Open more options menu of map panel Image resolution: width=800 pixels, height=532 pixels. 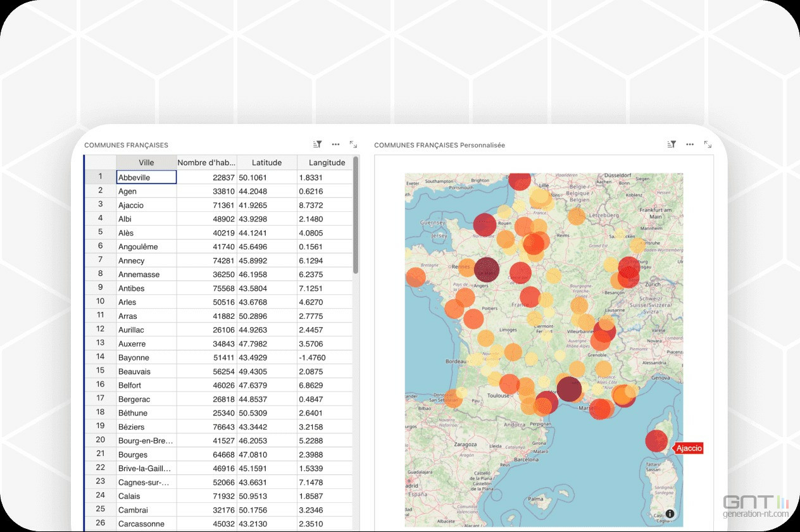[x=690, y=145]
